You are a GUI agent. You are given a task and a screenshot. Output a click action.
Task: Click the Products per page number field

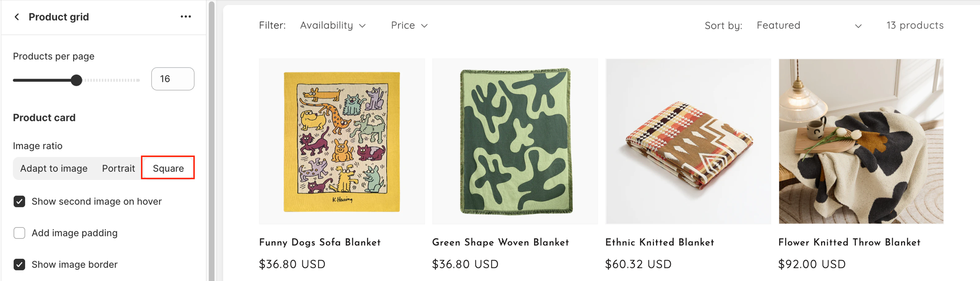click(x=173, y=79)
